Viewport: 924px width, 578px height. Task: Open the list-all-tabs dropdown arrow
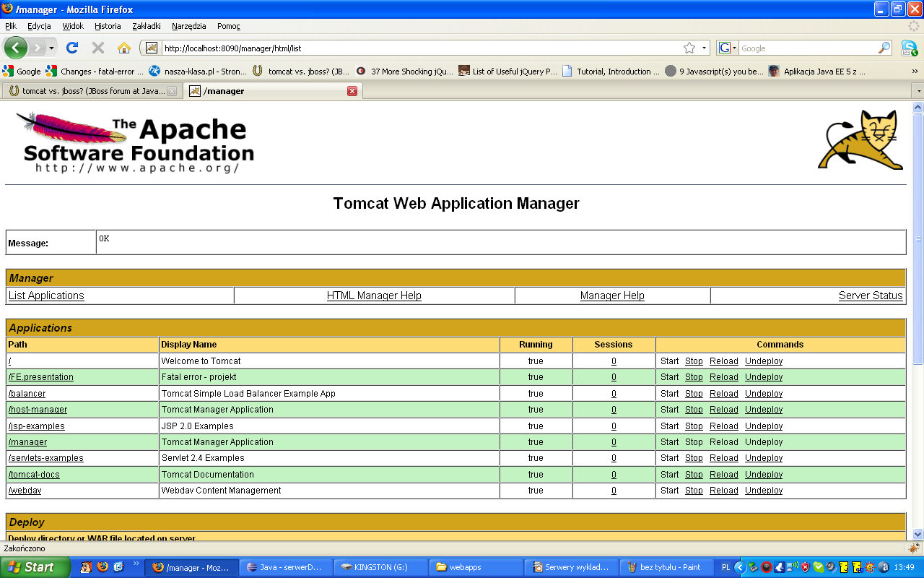coord(918,91)
